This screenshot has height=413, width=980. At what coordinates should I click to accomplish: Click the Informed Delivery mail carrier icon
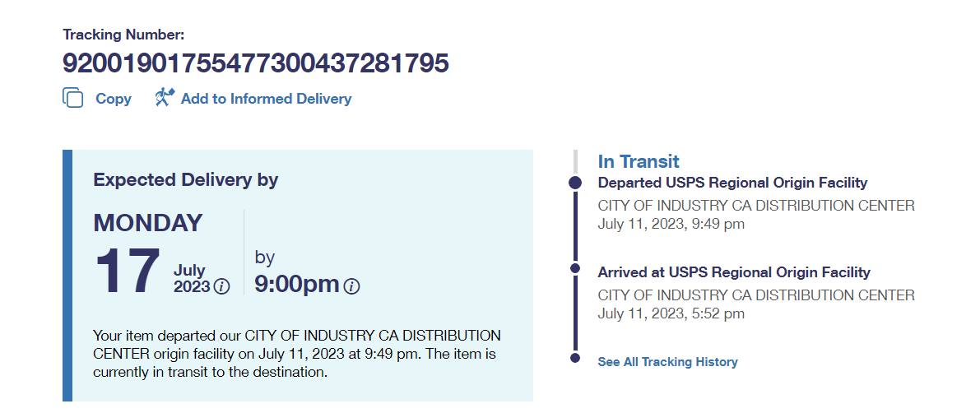(x=165, y=98)
